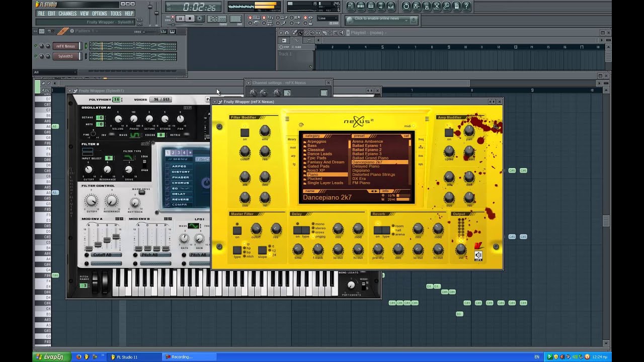The image size is (644, 362).
Task: Open the VIEW menu
Action: [x=84, y=14]
